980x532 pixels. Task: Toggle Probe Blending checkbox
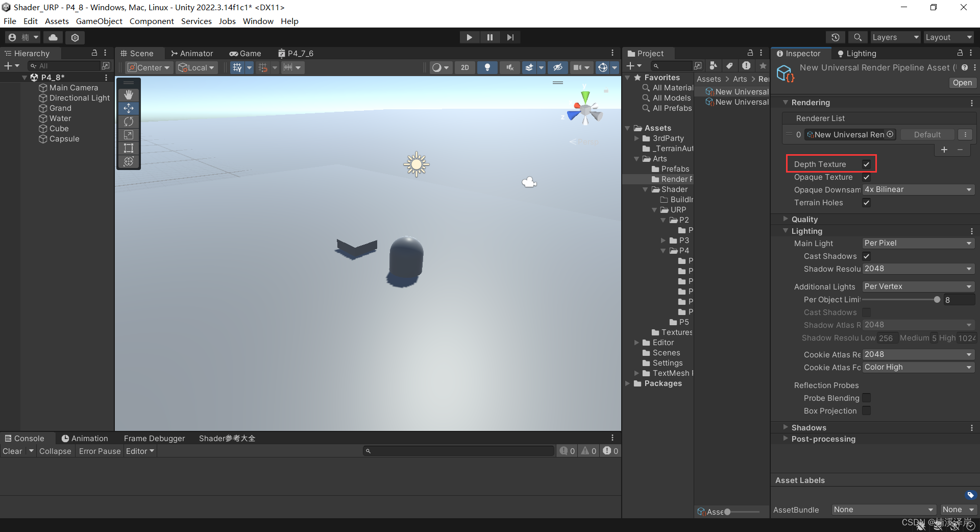coord(866,398)
